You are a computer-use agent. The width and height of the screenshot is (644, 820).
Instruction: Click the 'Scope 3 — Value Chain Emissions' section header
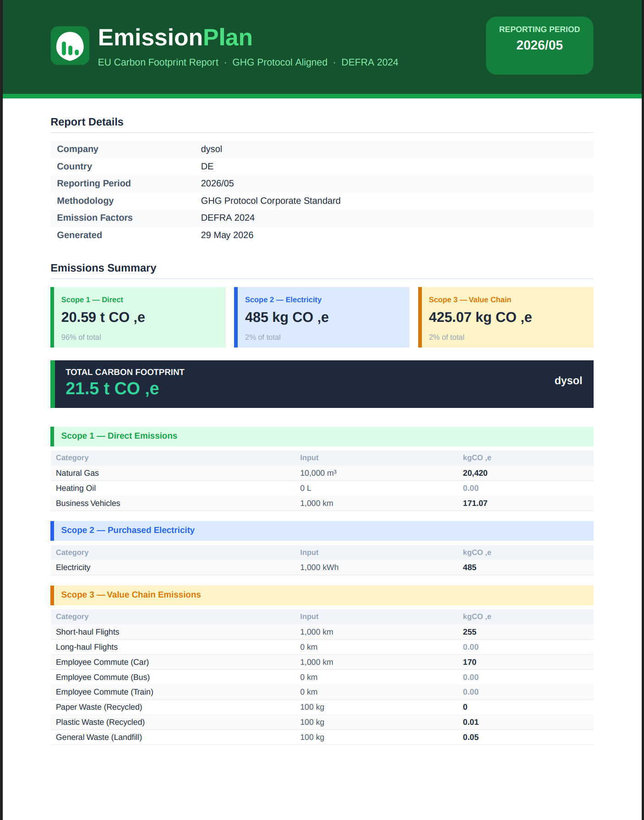coord(322,595)
